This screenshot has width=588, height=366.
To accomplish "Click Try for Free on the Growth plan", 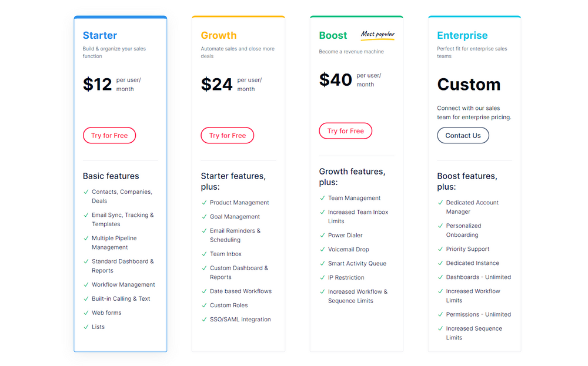I will click(228, 135).
